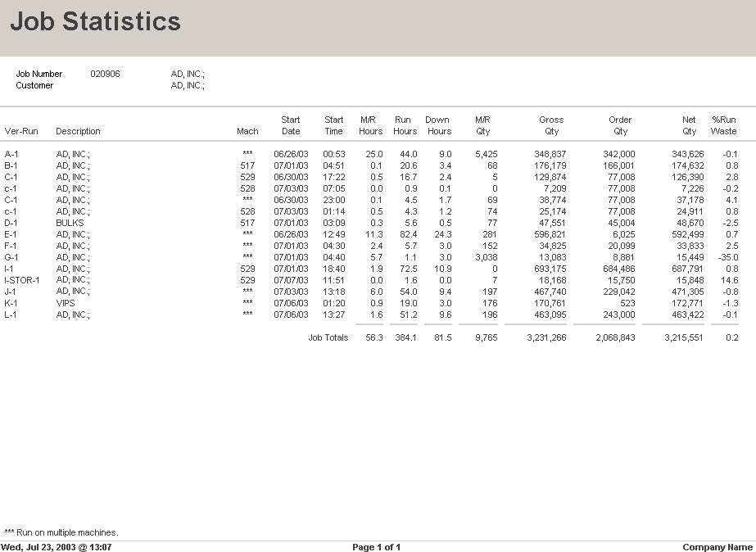
Task: Click gross quantity 693,175 in row I-1
Action: (x=550, y=269)
